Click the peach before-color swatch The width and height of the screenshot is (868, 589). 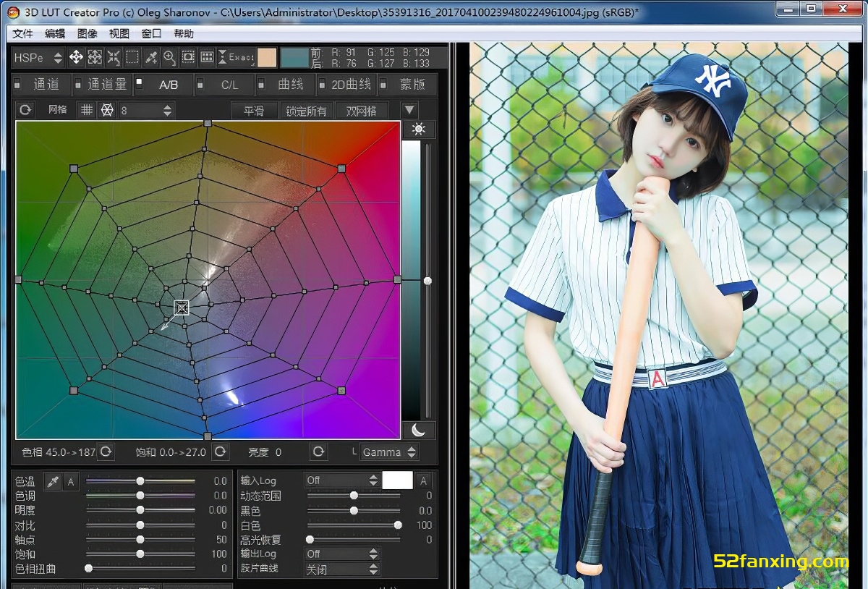click(x=267, y=58)
